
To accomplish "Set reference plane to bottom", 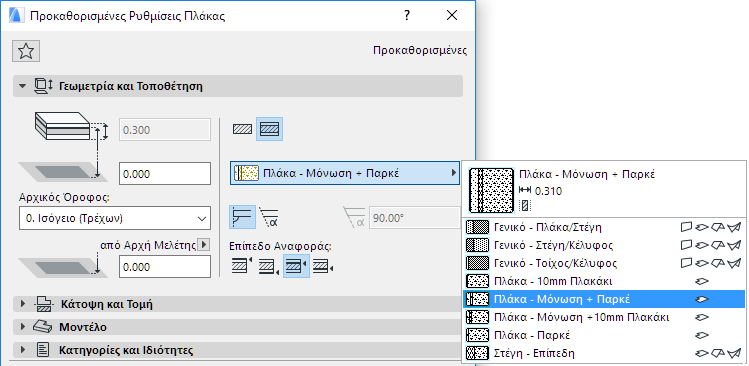I will pos(268,265).
